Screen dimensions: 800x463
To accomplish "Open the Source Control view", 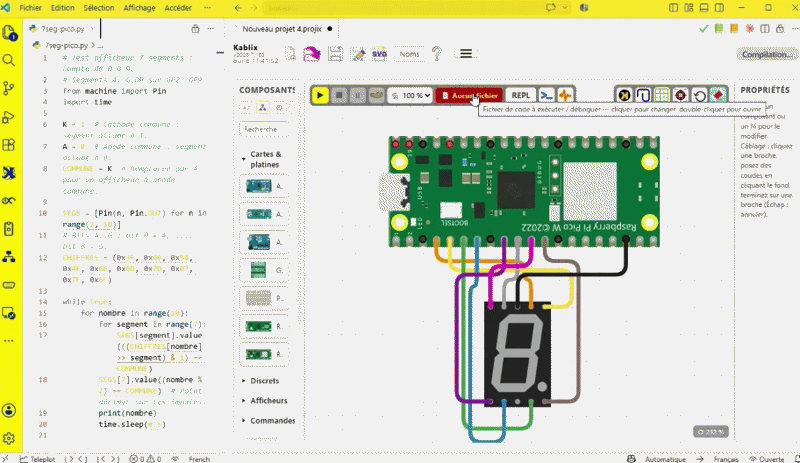I will click(9, 88).
